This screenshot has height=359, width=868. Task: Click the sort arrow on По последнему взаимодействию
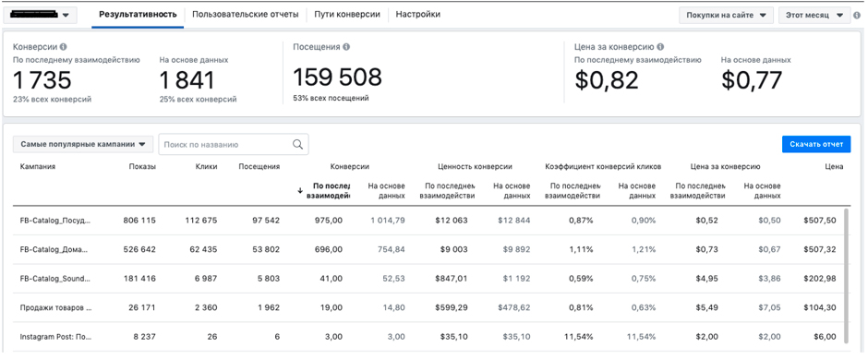click(x=301, y=190)
